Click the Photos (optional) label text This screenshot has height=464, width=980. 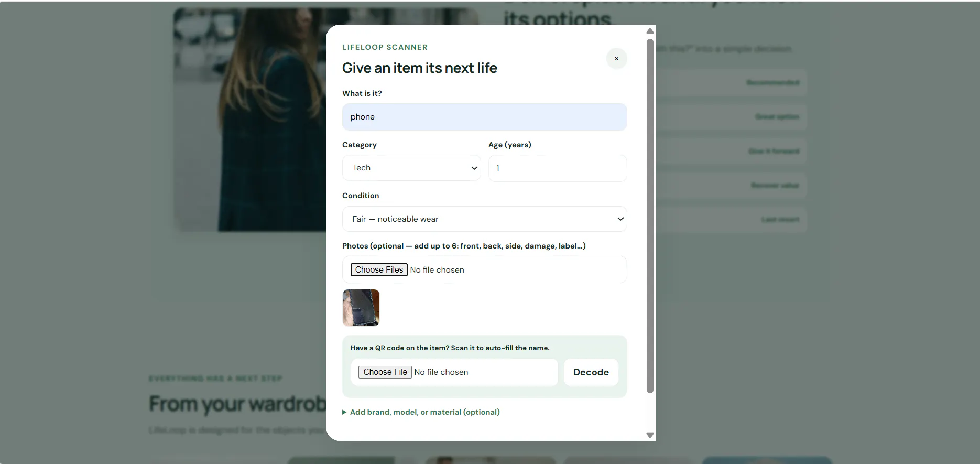(464, 246)
